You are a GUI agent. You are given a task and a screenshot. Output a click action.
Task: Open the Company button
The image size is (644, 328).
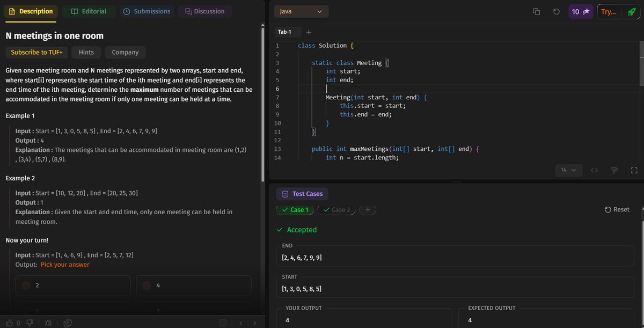point(125,52)
